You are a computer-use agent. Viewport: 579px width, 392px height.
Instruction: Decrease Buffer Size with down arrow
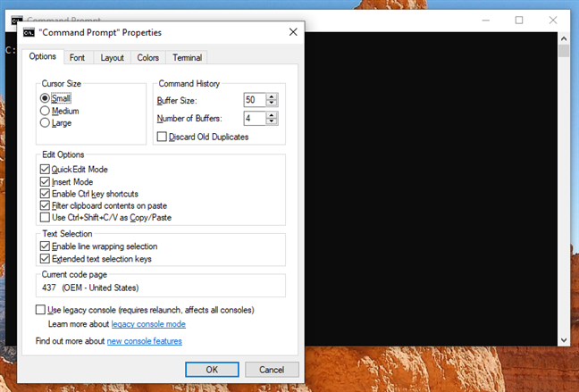272,103
